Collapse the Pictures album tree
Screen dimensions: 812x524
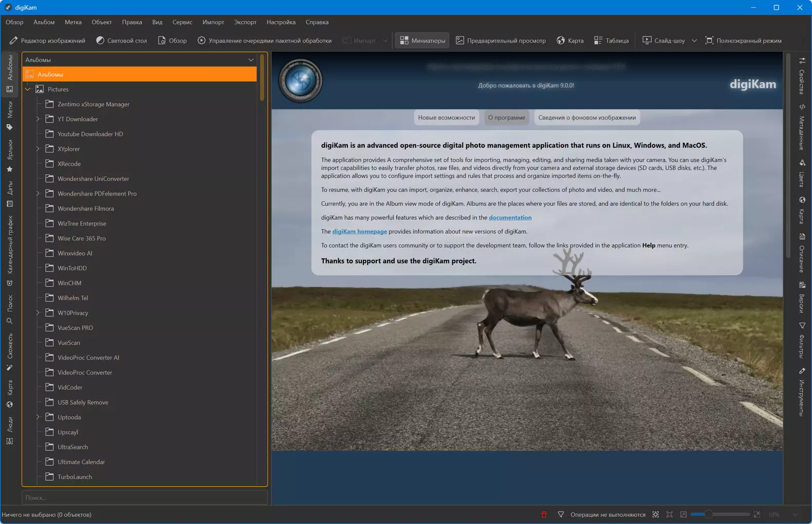(28, 89)
